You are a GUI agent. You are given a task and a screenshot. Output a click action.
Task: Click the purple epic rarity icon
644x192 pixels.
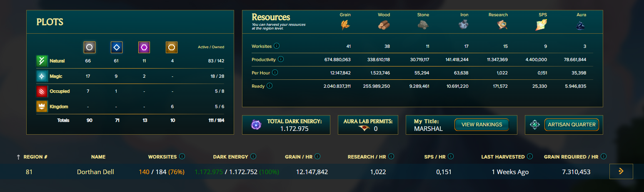point(144,47)
